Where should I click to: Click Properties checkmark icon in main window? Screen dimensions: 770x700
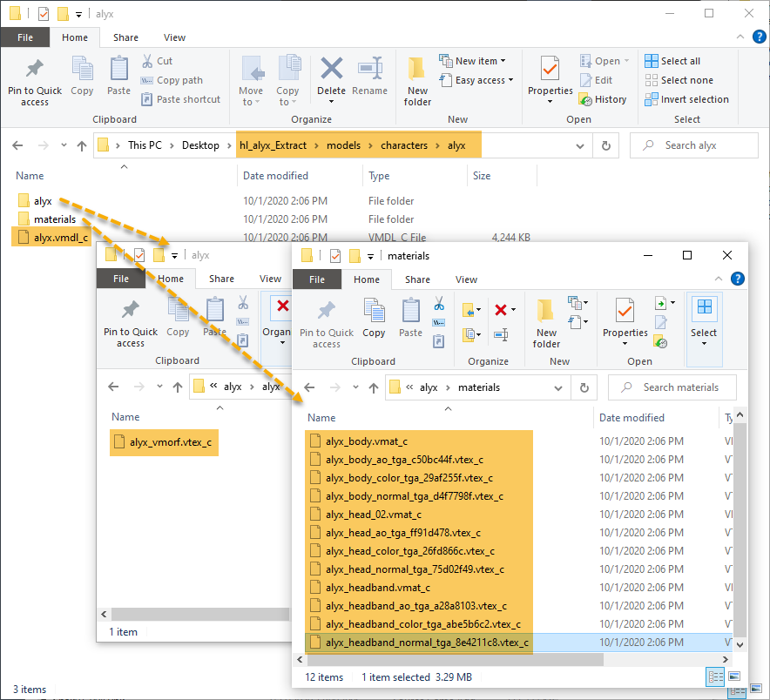click(x=550, y=68)
